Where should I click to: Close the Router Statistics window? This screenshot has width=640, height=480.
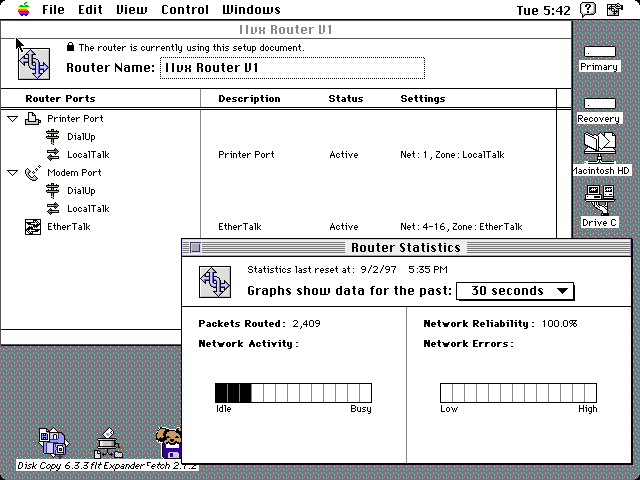tap(196, 247)
